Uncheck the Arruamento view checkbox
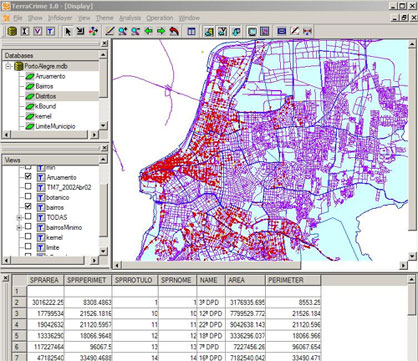Image resolution: width=418 pixels, height=361 pixels. pos(28,176)
